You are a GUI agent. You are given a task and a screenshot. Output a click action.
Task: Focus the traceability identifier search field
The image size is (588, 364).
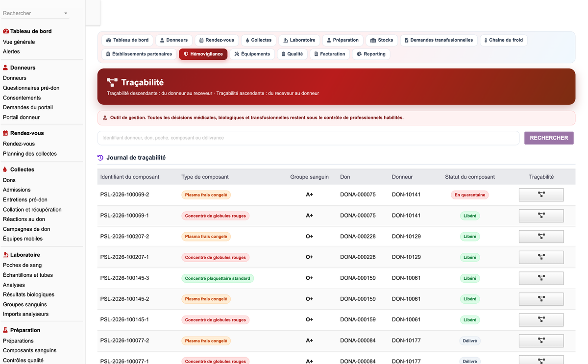click(308, 138)
